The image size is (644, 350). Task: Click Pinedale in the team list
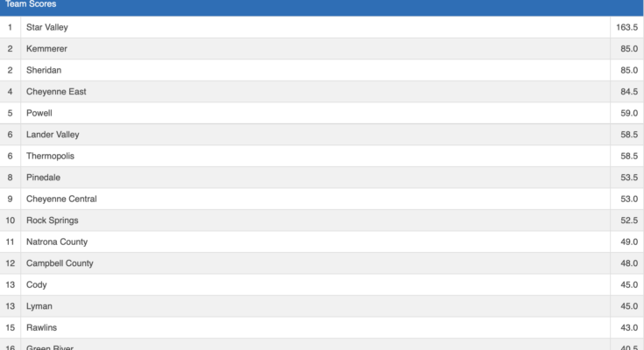click(44, 178)
